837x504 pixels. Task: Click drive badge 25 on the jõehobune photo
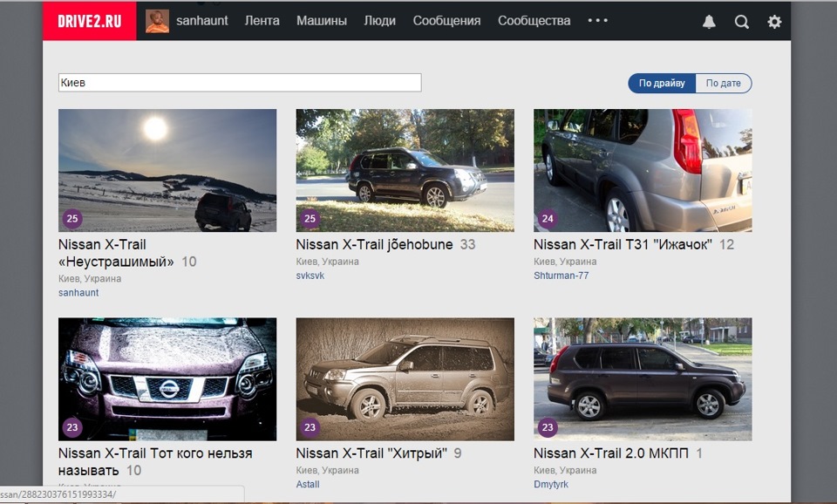point(310,218)
